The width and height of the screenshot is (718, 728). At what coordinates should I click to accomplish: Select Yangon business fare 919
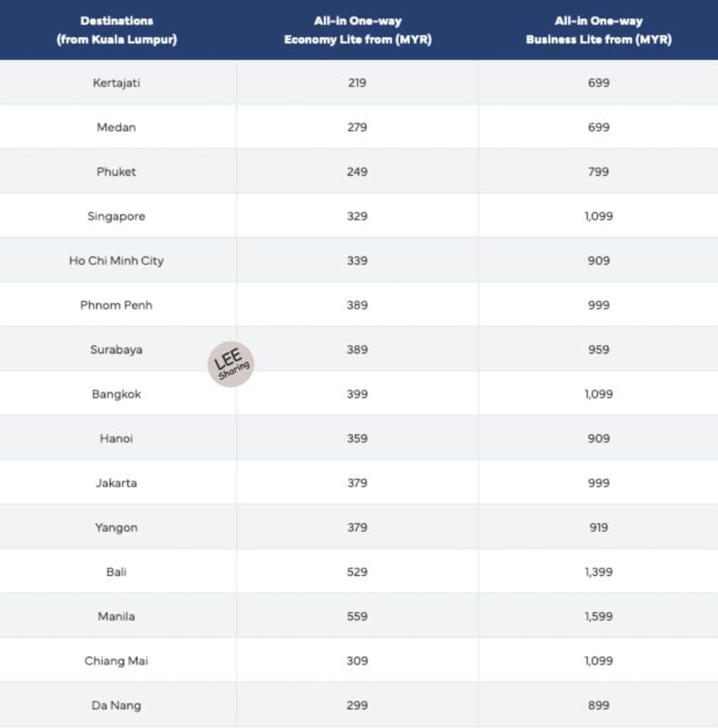[599, 528]
